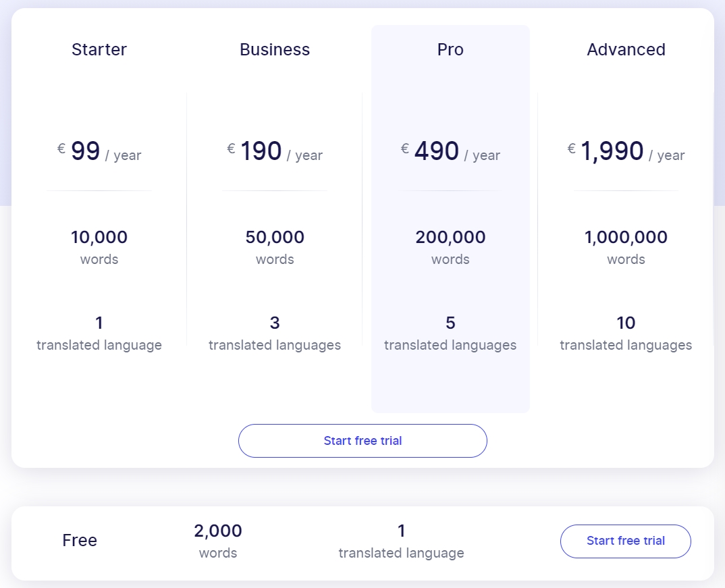
Task: Select the Pro plan heading
Action: click(450, 49)
